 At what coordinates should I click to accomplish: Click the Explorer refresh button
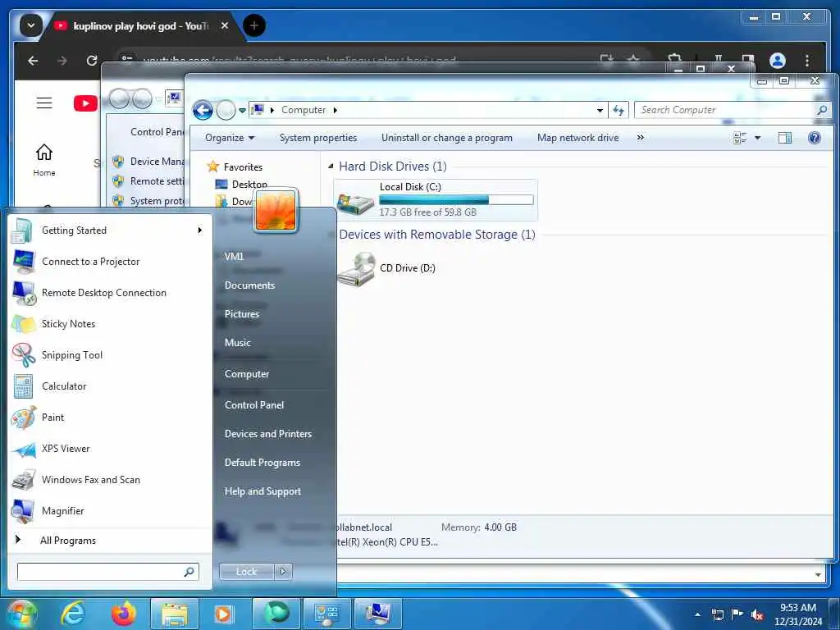pos(619,111)
